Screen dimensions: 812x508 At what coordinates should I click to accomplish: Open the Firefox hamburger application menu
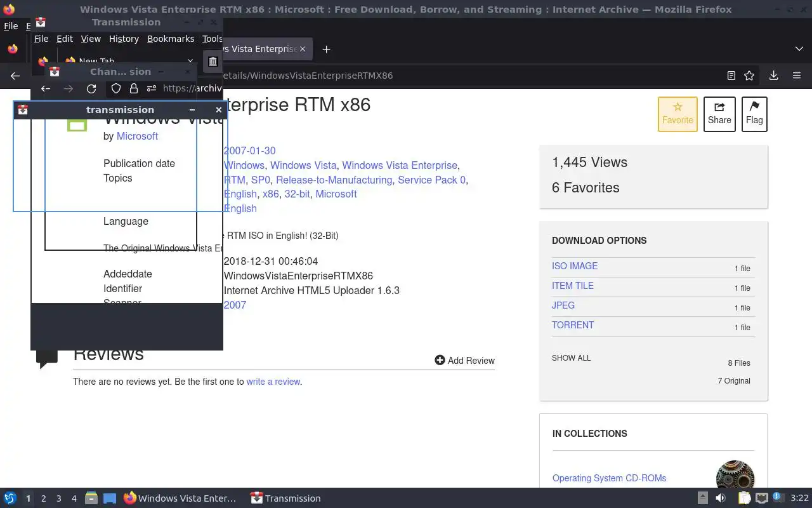[797, 76]
